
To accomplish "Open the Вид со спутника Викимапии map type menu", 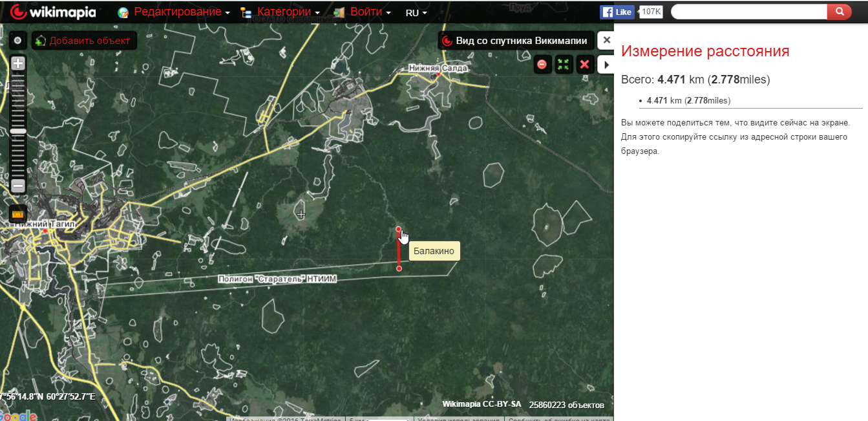I will point(516,41).
